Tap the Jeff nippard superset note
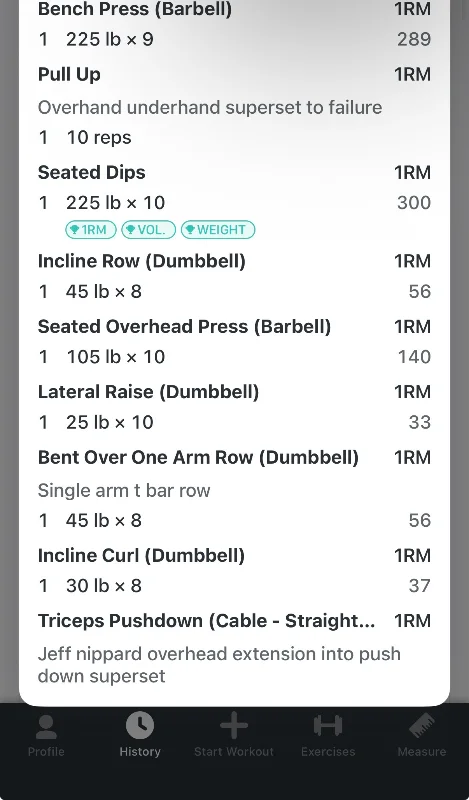469x800 pixels. [219, 665]
